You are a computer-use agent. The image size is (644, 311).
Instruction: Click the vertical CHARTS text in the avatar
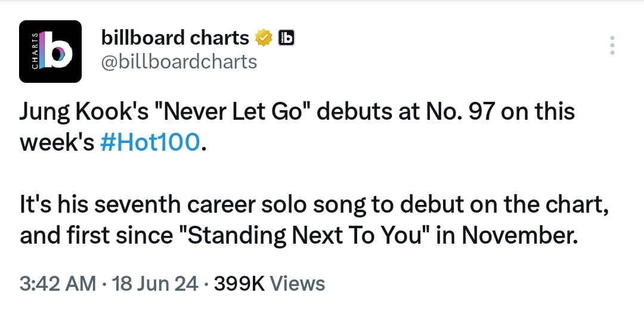35,51
